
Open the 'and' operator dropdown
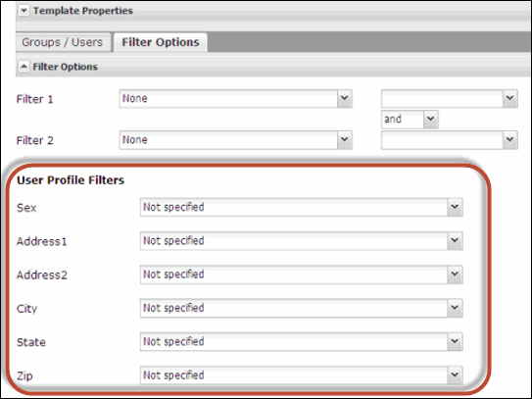tap(410, 120)
